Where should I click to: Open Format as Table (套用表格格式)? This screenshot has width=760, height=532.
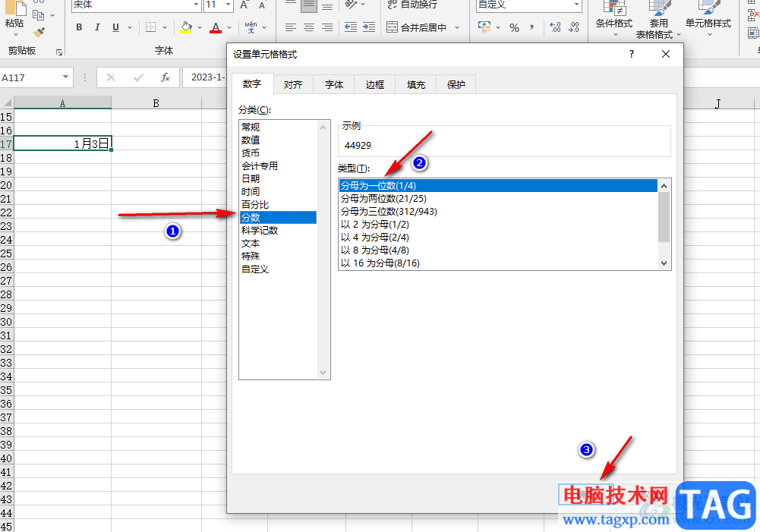pos(658,20)
